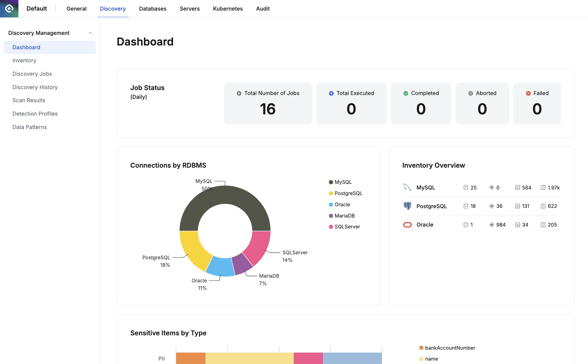Click the table icon next to MySQL 564
The width and height of the screenshot is (588, 364).
pyautogui.click(x=518, y=187)
